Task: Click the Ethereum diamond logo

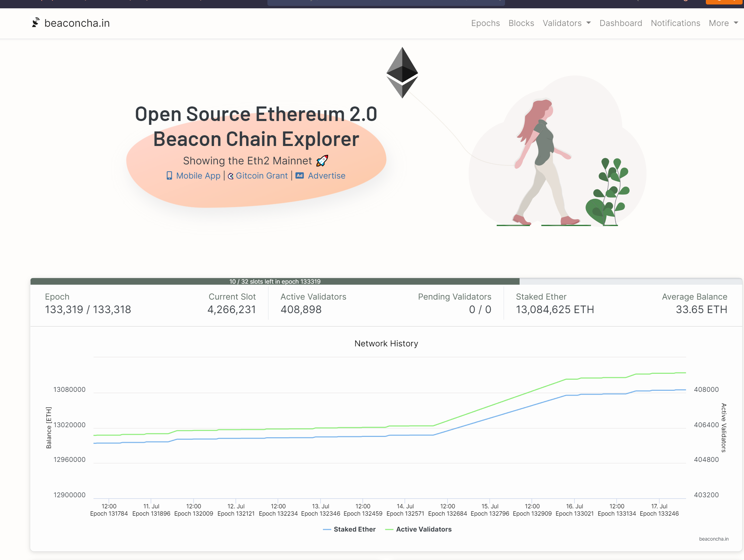Action: [x=402, y=72]
